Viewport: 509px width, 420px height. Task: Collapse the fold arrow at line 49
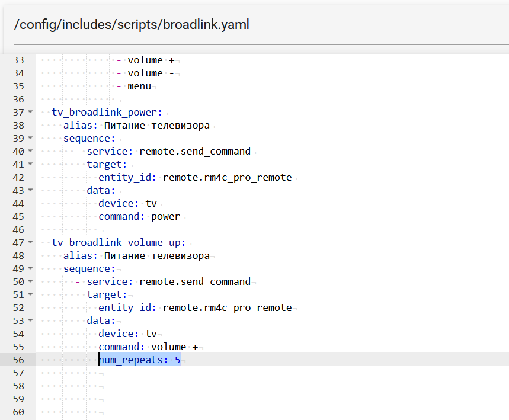(30, 268)
